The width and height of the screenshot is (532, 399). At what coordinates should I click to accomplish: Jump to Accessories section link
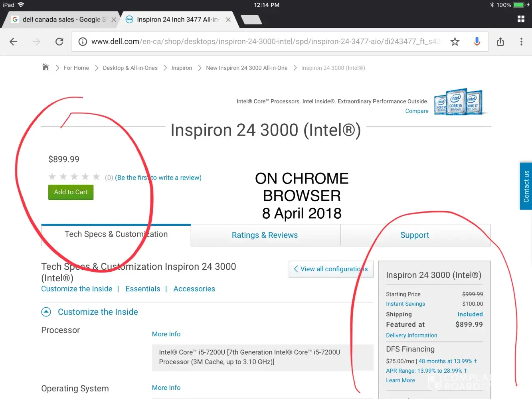[194, 289]
